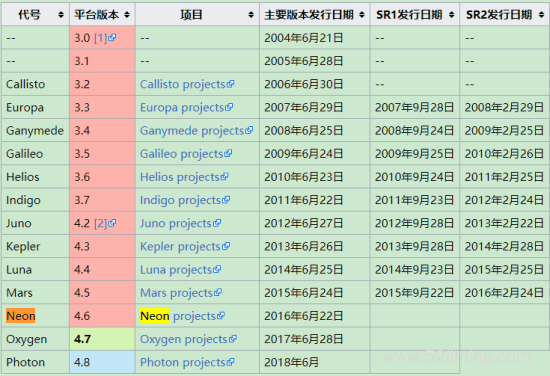Select SR1 date 2010年9月24日

tap(414, 177)
